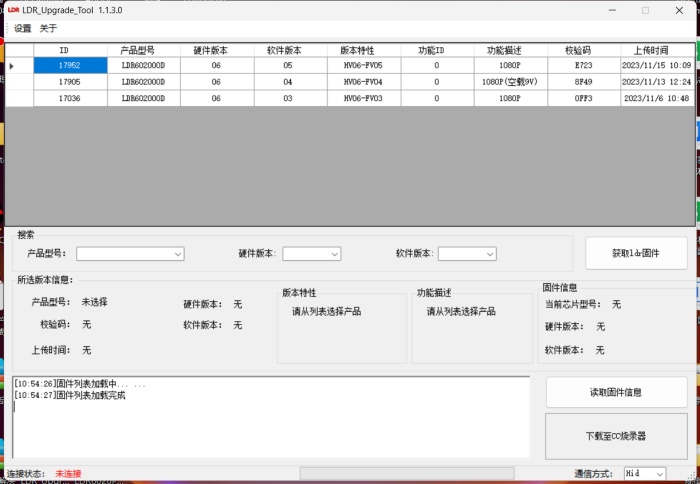Click the progress bar at the bottom
Viewport: 700px width, 484px height.
[407, 473]
